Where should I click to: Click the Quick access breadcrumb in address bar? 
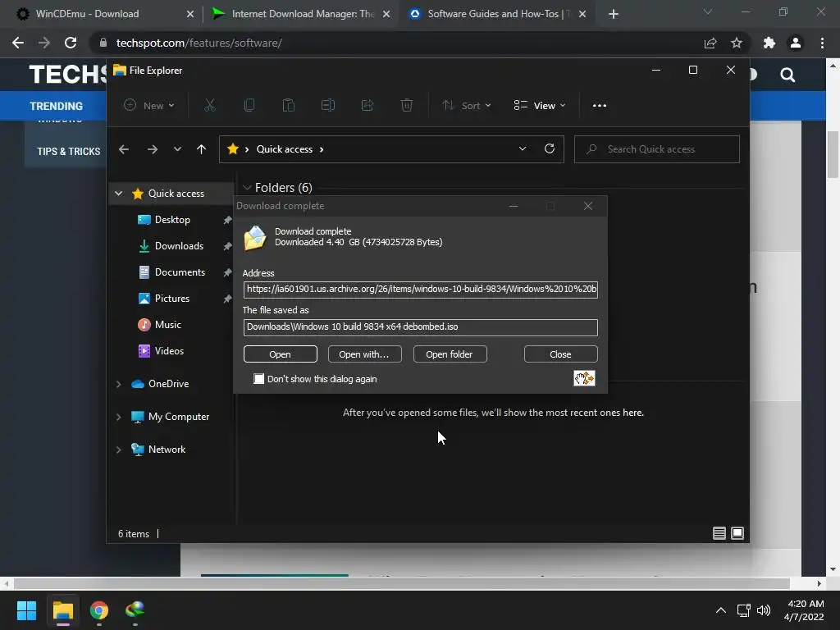tap(285, 149)
